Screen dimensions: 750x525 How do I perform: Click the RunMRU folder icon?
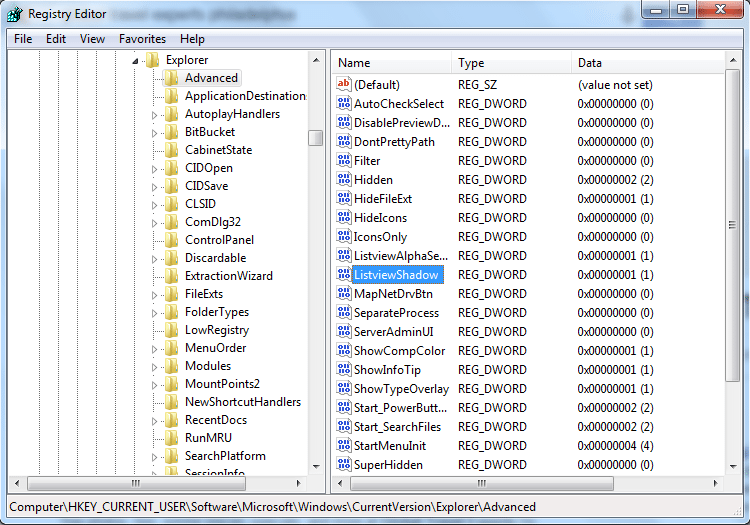point(172,438)
